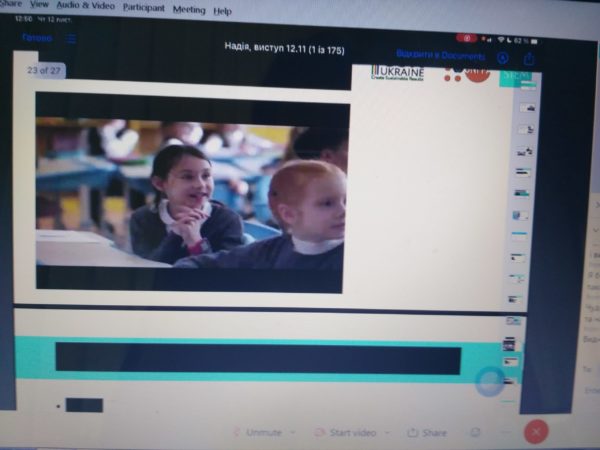Tap the blue Готово button
The height and width of the screenshot is (450, 600).
click(37, 38)
